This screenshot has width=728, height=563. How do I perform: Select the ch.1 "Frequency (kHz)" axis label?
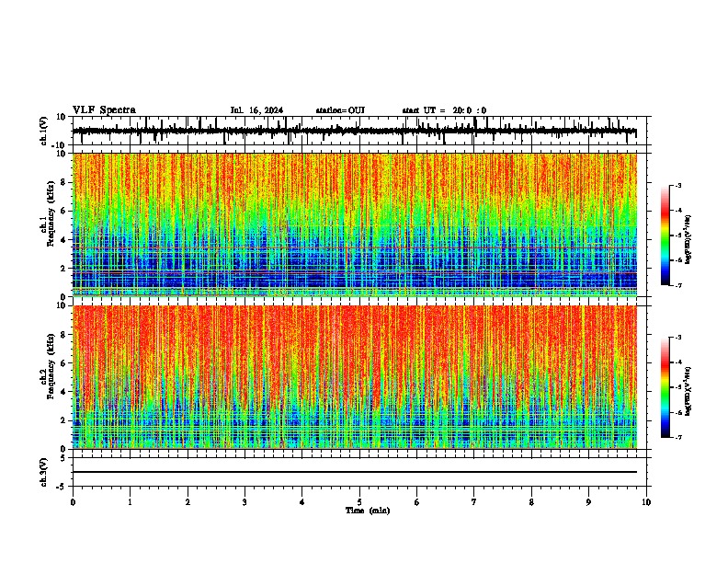(x=51, y=213)
